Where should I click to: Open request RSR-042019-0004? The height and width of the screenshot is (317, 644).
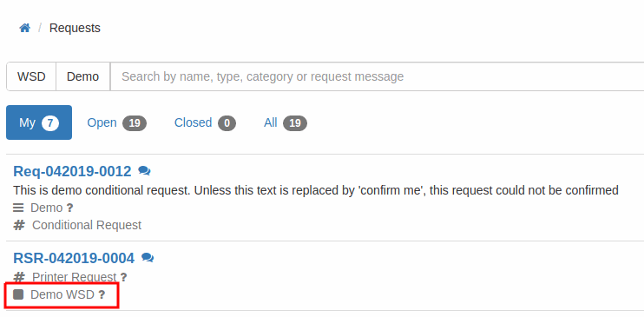pos(74,258)
